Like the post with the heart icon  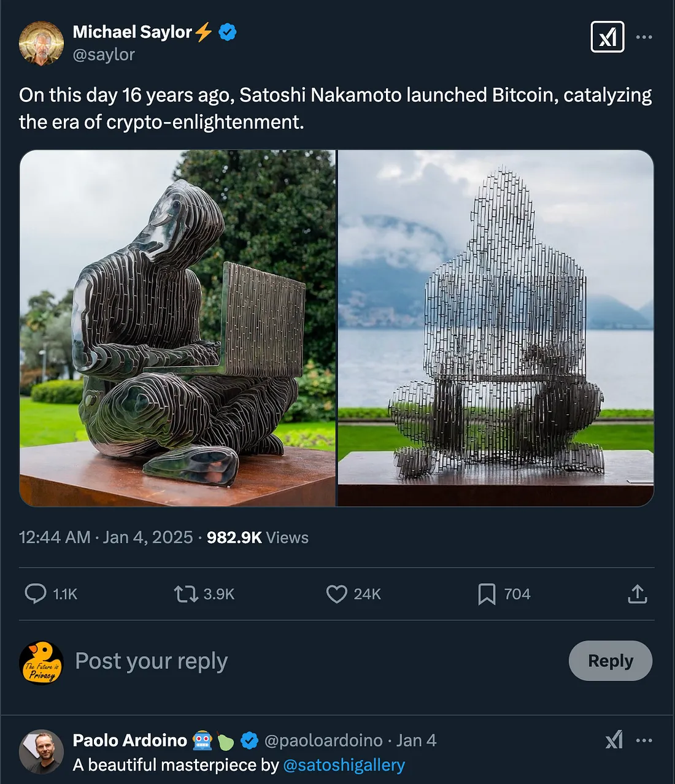(x=336, y=594)
